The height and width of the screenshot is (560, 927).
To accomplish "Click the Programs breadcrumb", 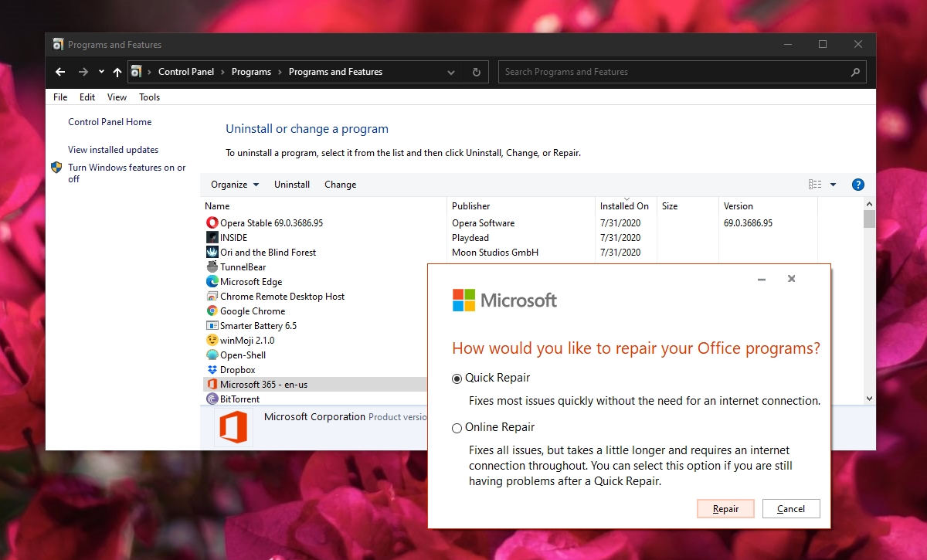I will click(x=251, y=72).
